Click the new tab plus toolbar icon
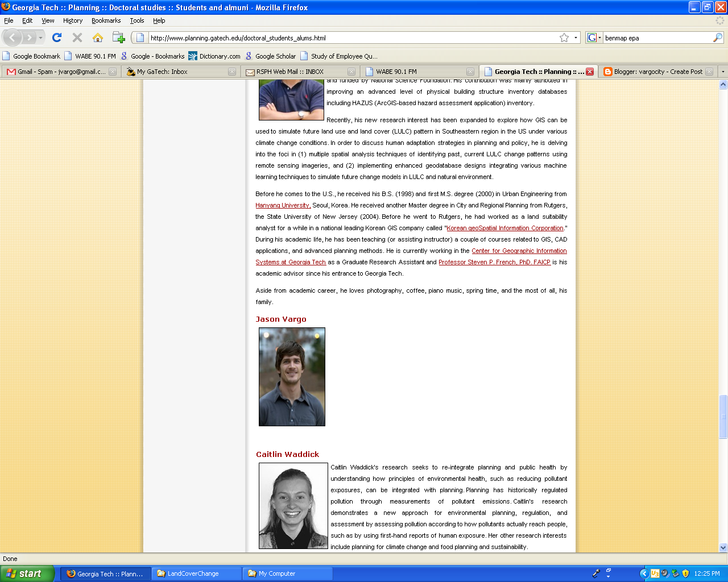 click(118, 38)
